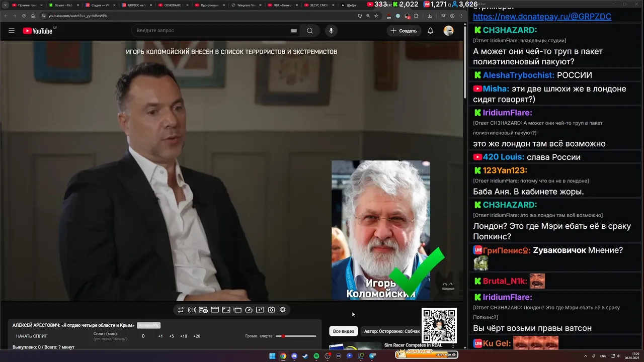Image resolution: width=644 pixels, height=362 pixels.
Task: Click chat username 420 Louis
Action: click(x=504, y=157)
